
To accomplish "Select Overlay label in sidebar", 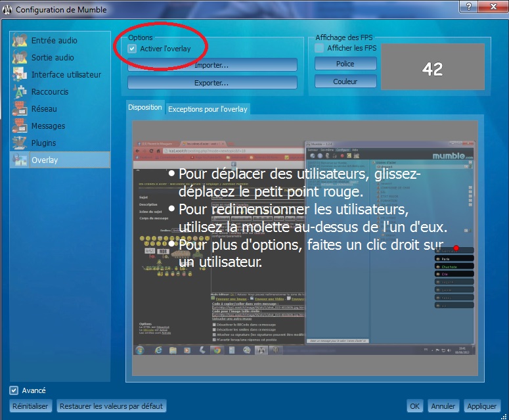I will (45, 160).
